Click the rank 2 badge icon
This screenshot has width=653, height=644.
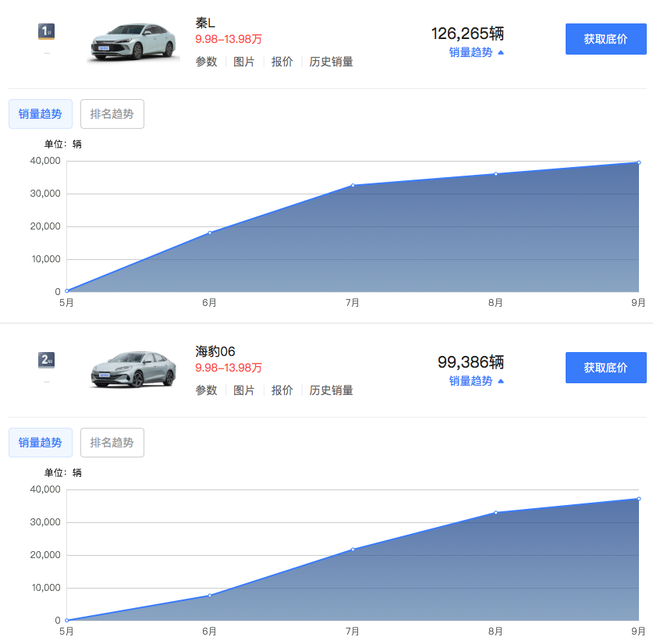click(x=47, y=361)
